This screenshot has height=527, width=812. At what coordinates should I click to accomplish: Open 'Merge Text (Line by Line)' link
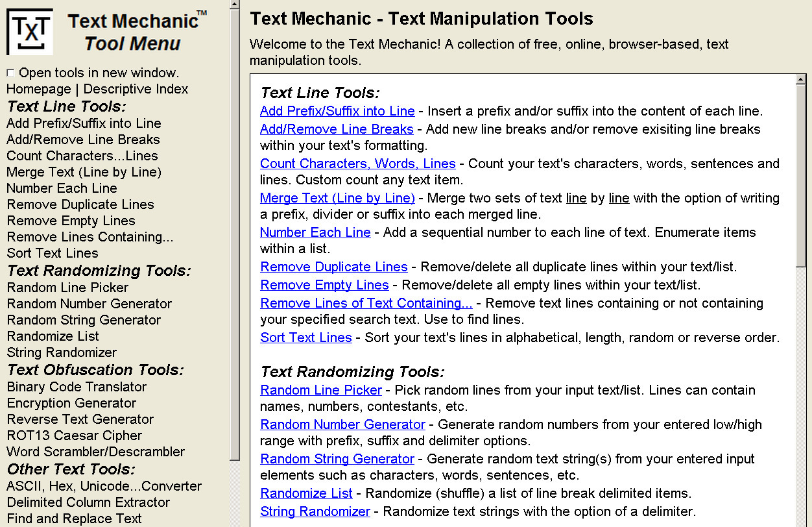[337, 198]
